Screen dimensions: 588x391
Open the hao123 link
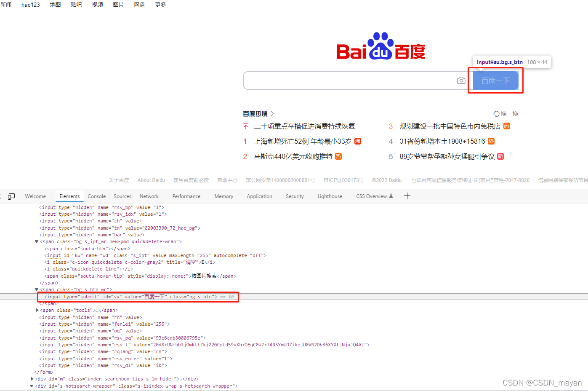[31, 5]
